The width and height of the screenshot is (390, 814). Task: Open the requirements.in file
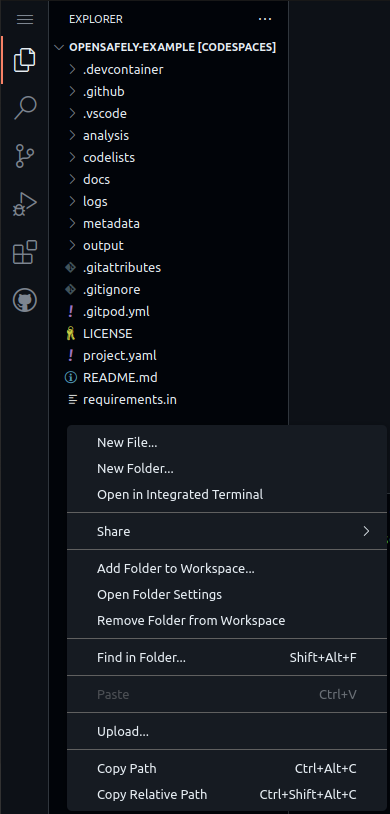(169, 400)
